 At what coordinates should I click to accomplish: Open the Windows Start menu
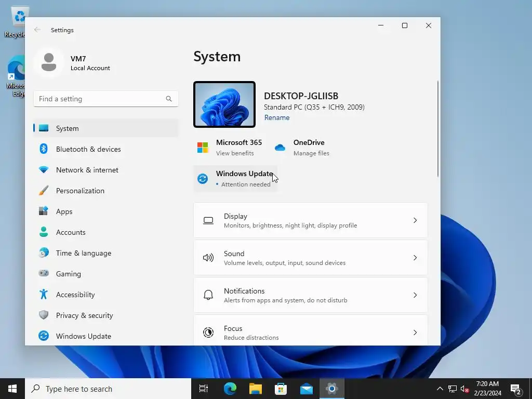[12, 389]
